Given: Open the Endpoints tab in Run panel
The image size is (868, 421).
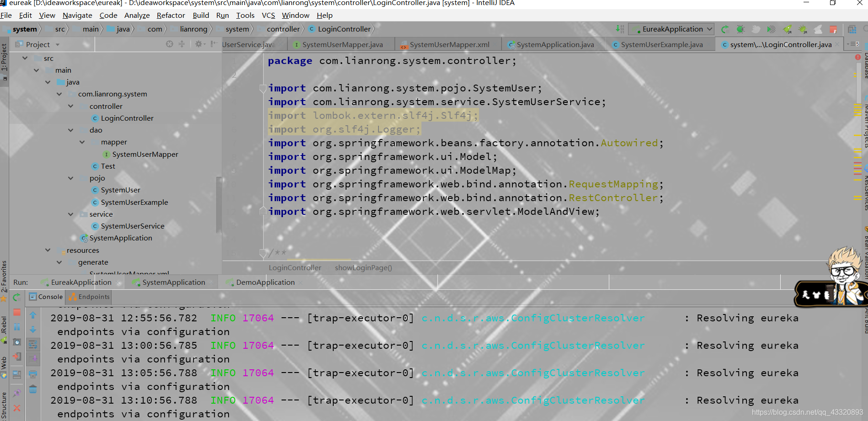Looking at the screenshot, I should 89,297.
